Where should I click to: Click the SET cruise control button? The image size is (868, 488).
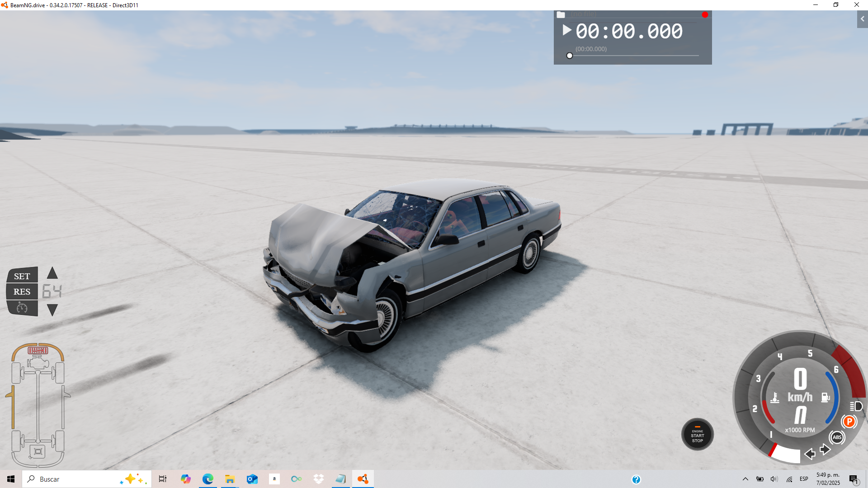[22, 276]
